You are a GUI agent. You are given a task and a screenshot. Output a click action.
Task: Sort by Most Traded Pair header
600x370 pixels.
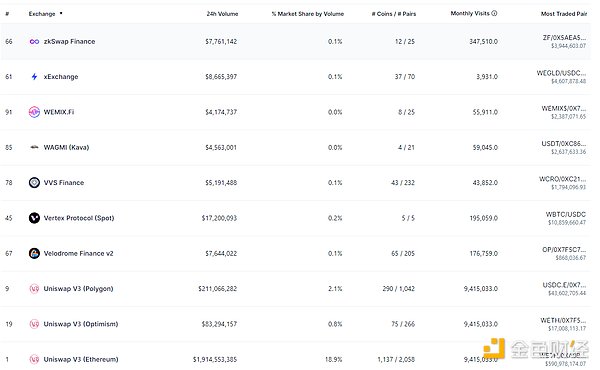(x=564, y=14)
